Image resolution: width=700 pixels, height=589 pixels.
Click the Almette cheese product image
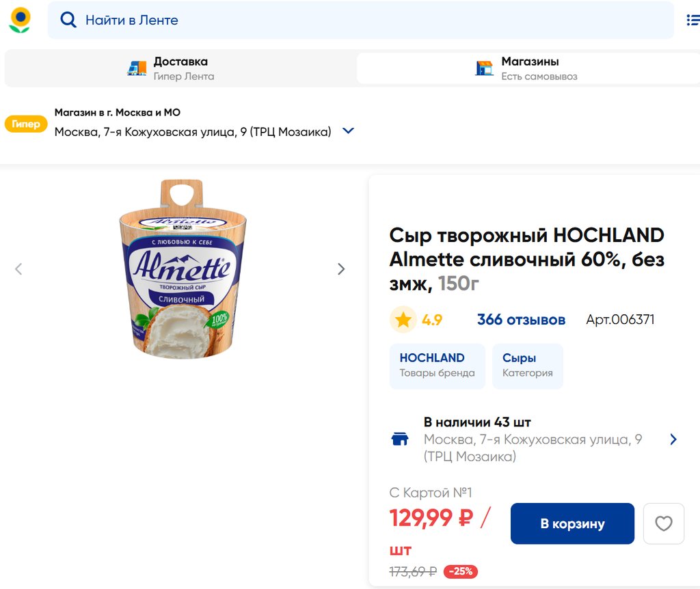pyautogui.click(x=183, y=269)
